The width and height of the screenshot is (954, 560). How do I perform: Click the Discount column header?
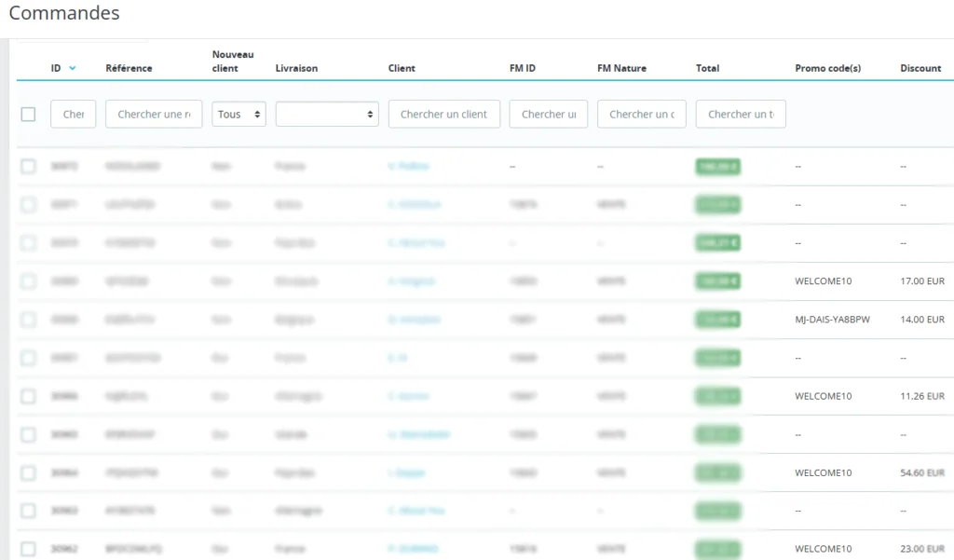tap(920, 68)
